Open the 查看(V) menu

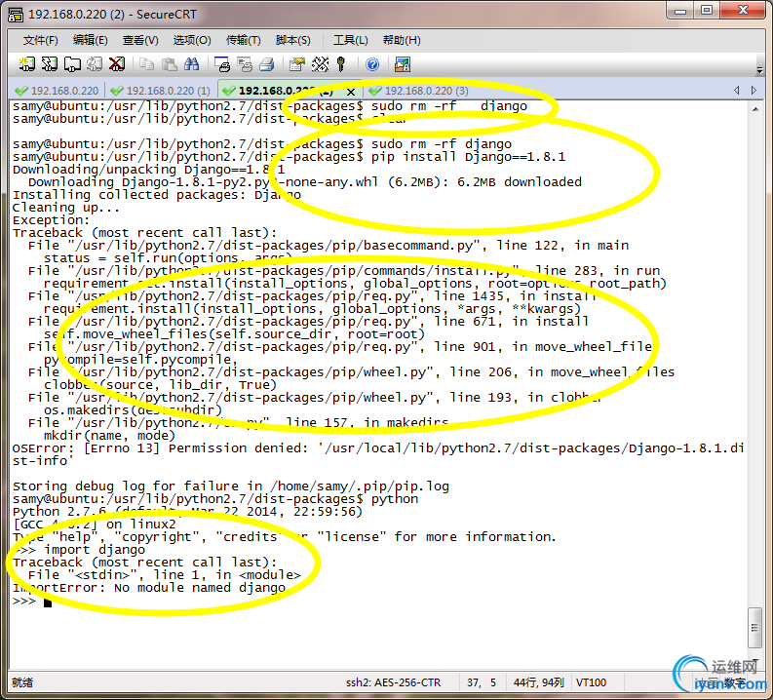tap(140, 40)
